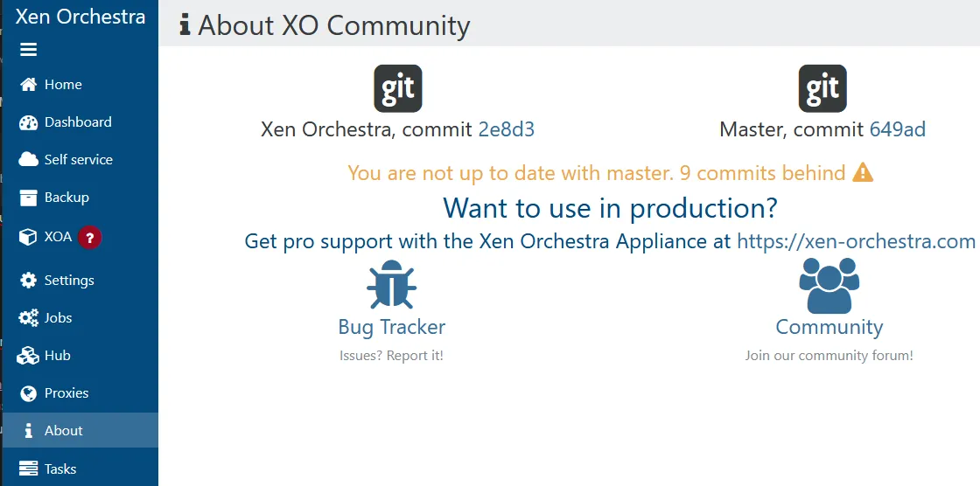The image size is (980, 486).
Task: Open Dashboard via the gauge icon
Action: pyautogui.click(x=29, y=122)
